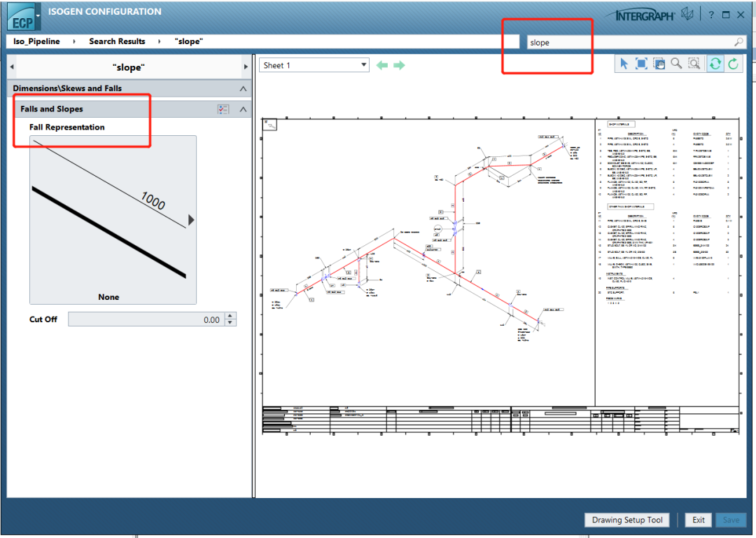The image size is (756, 538).
Task: Click the Intergraph logo emblem
Action: pyautogui.click(x=687, y=14)
